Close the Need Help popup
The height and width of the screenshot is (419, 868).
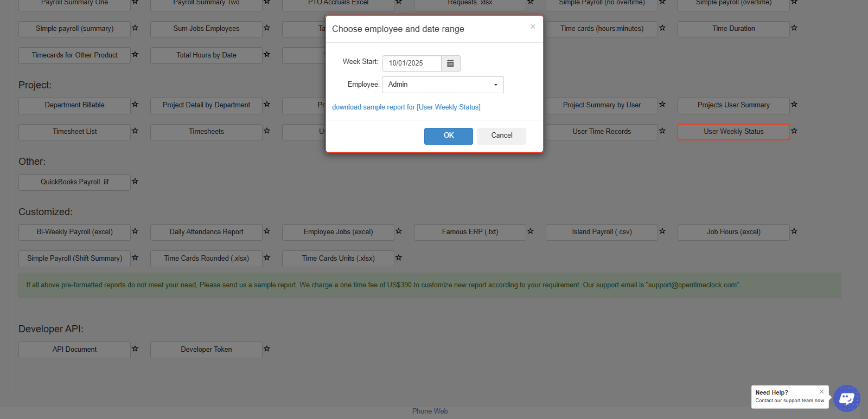point(821,391)
